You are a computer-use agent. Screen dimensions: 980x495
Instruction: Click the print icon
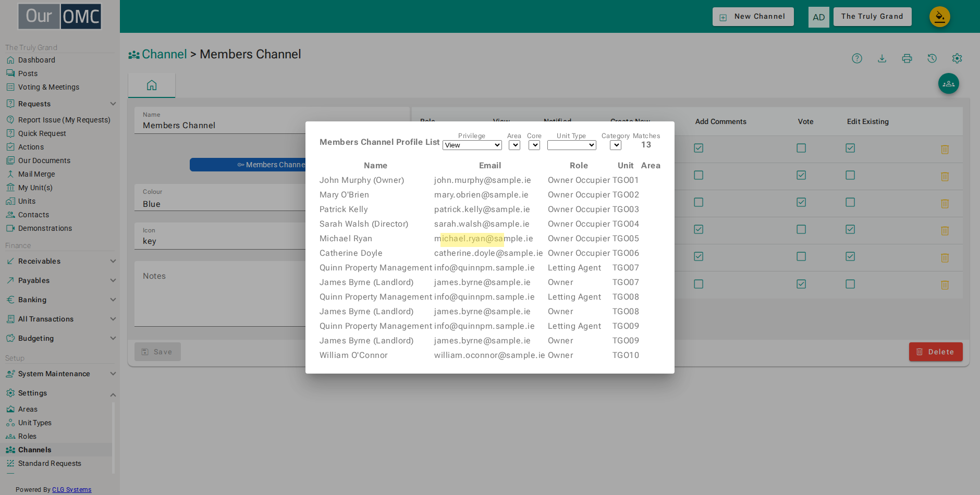coord(907,58)
